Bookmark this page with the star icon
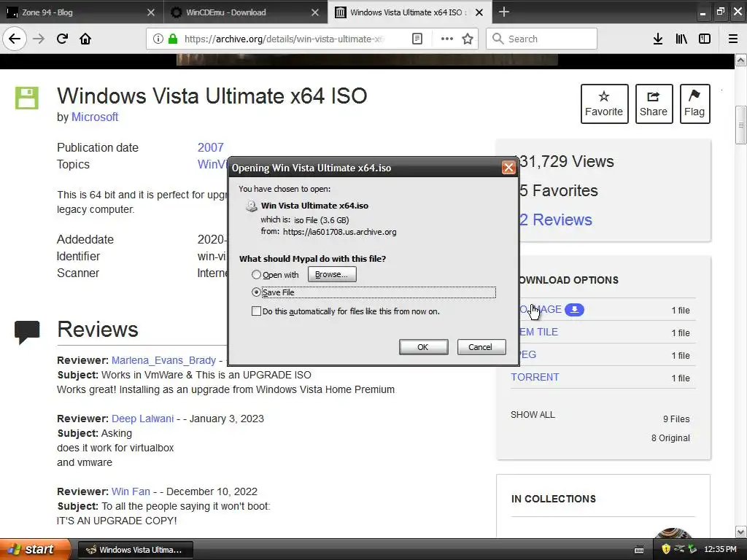 pos(468,39)
